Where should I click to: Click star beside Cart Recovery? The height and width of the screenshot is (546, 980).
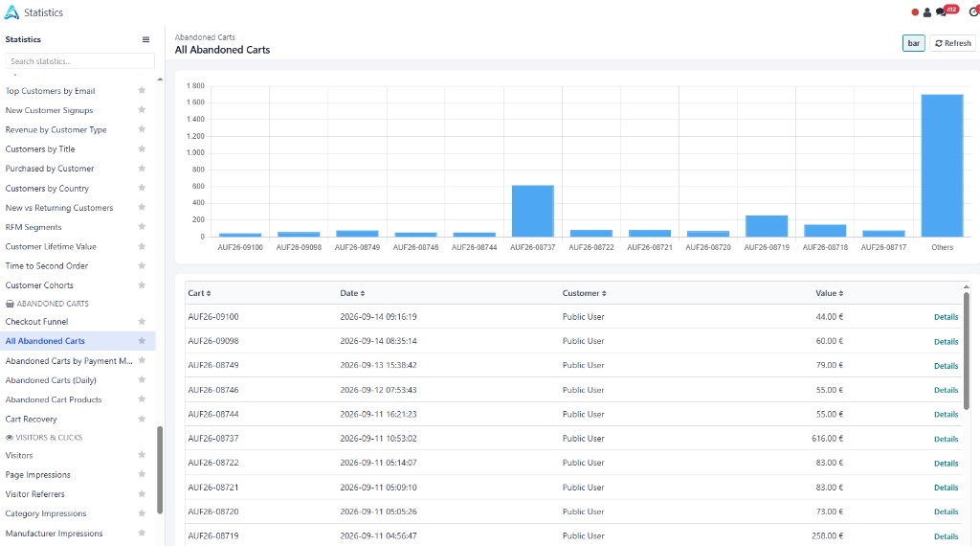tap(142, 419)
